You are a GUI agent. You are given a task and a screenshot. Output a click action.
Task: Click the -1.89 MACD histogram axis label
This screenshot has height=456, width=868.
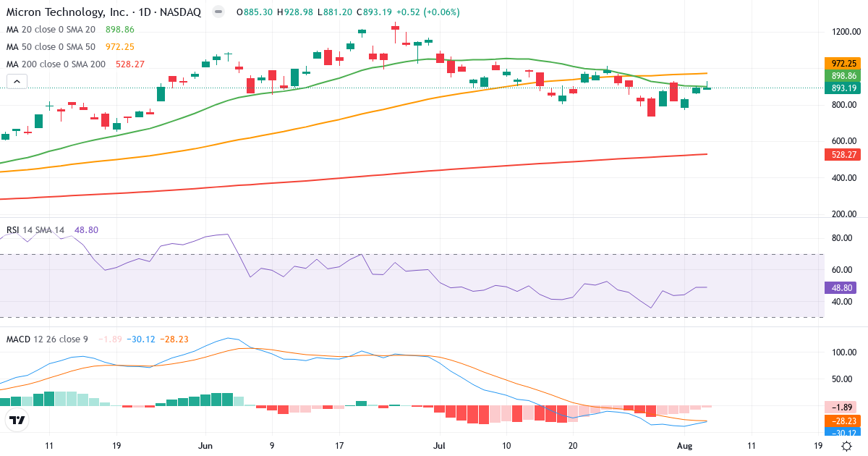click(841, 407)
